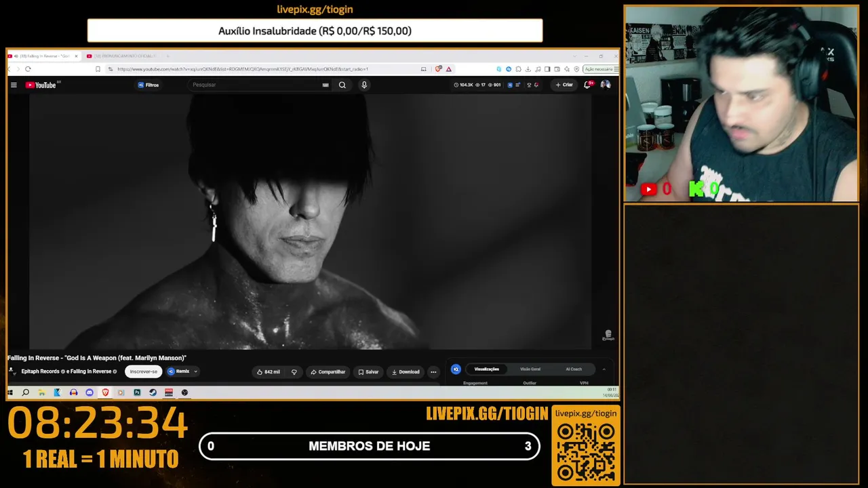Switch to the PRONUNCIAMENTO OFICIAL browser tab
The image size is (868, 488).
click(125, 56)
